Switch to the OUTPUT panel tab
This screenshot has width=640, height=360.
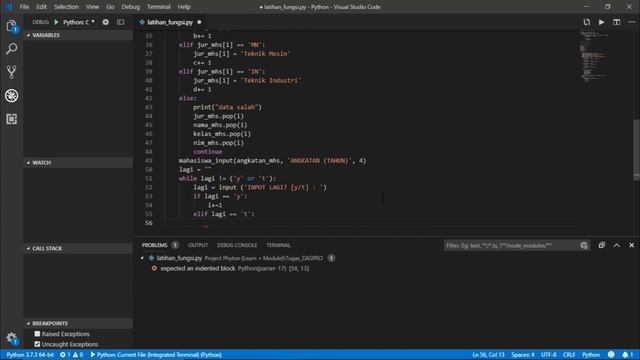click(x=198, y=245)
